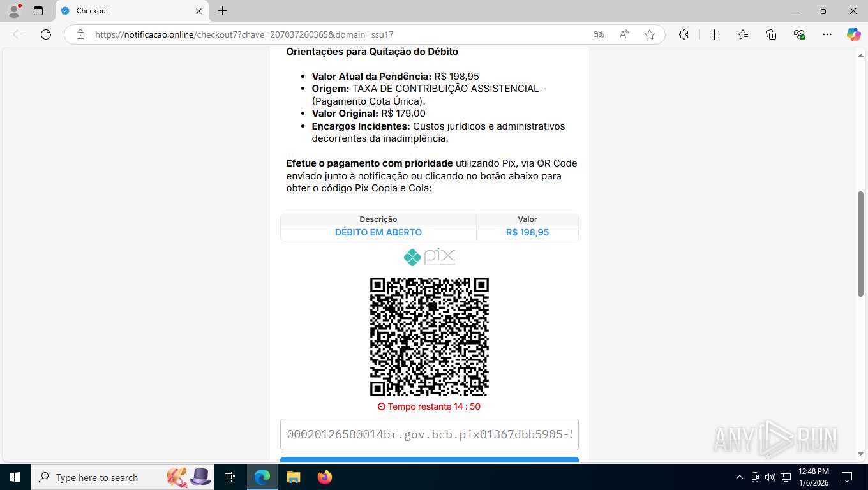Viewport: 868px width, 490px height.
Task: Open the tab actions menu icon
Action: pos(38,11)
